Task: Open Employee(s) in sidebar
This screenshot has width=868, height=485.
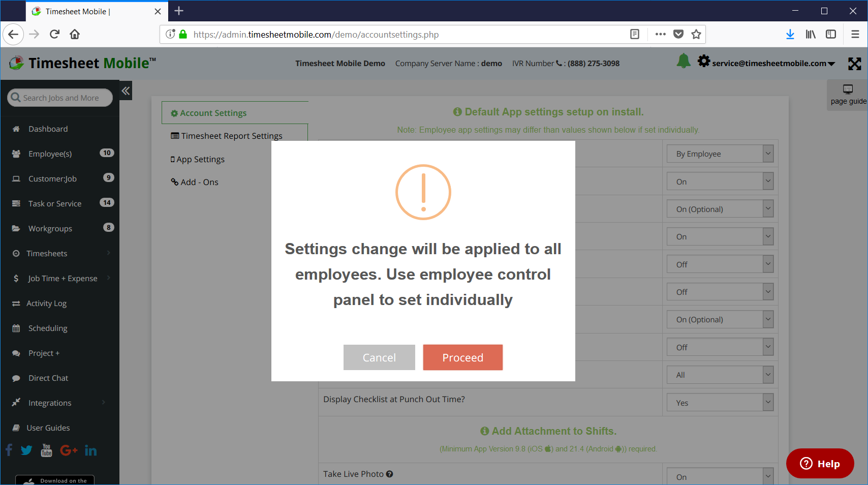Action: point(50,154)
